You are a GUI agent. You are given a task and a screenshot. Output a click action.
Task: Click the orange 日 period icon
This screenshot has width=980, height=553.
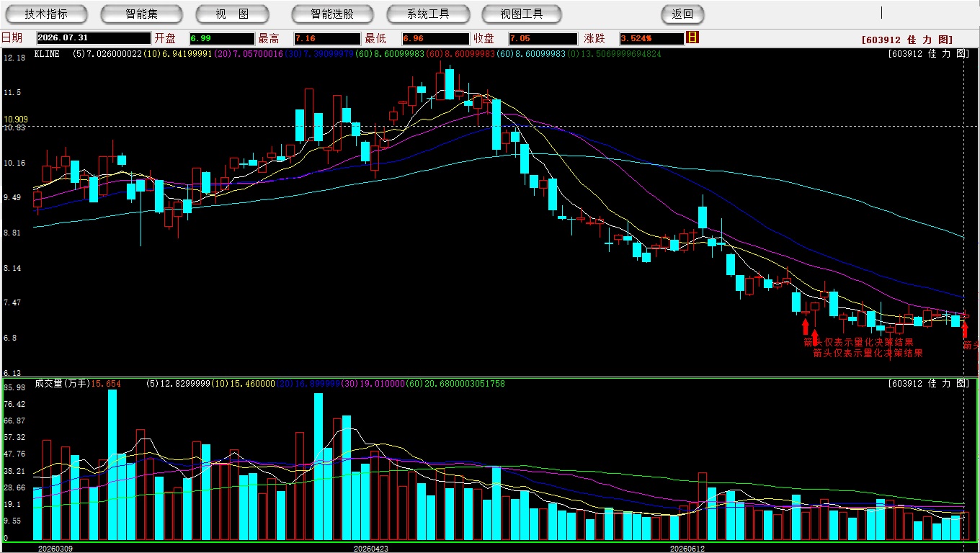692,37
